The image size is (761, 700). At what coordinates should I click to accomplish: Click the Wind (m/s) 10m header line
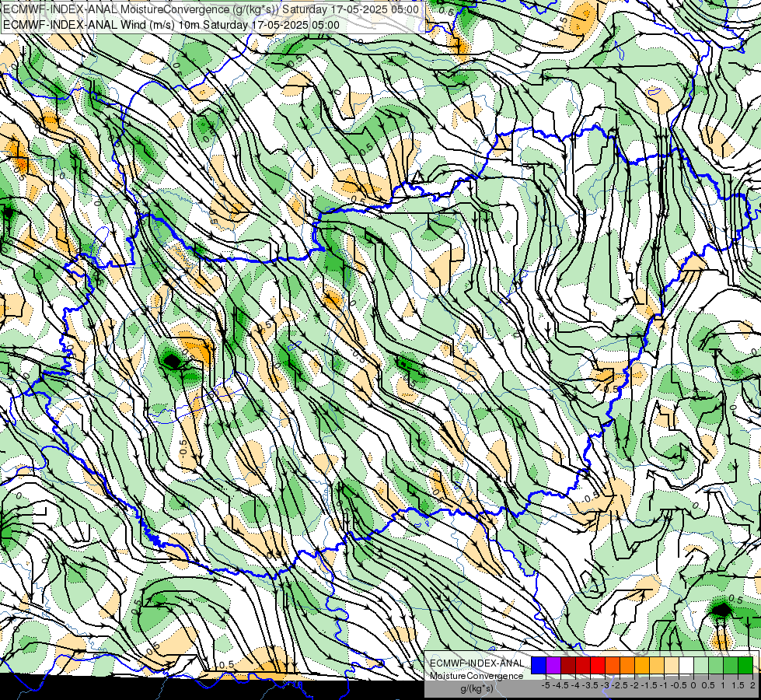tap(171, 25)
